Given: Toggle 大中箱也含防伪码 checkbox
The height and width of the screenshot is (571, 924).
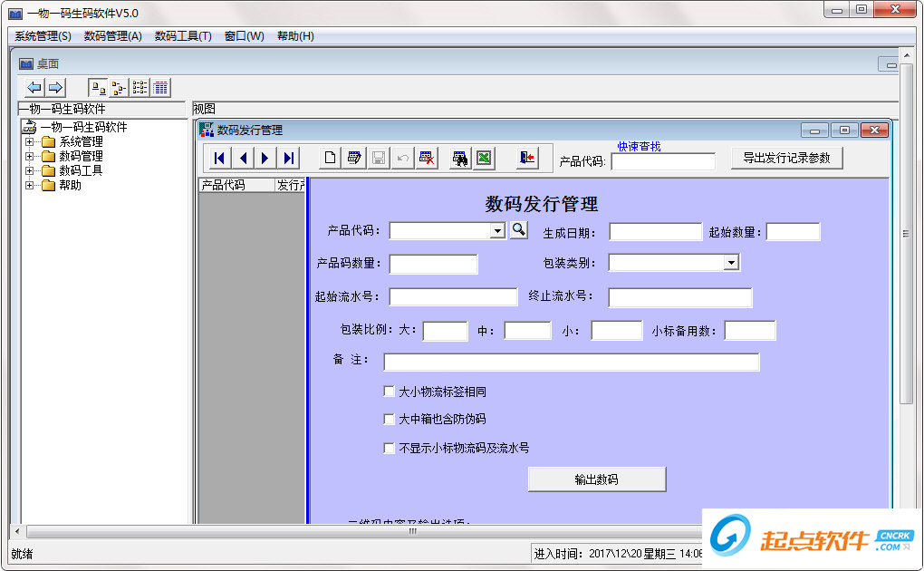Looking at the screenshot, I should coord(389,419).
